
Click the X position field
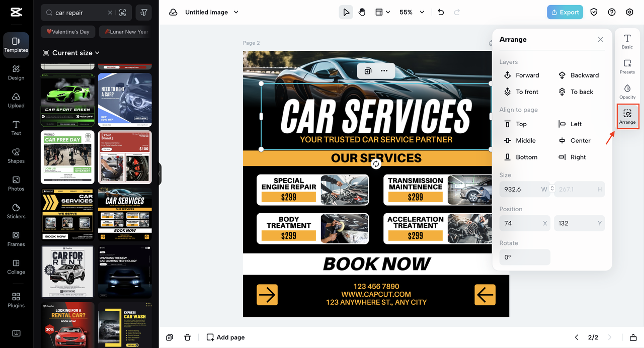pos(525,223)
